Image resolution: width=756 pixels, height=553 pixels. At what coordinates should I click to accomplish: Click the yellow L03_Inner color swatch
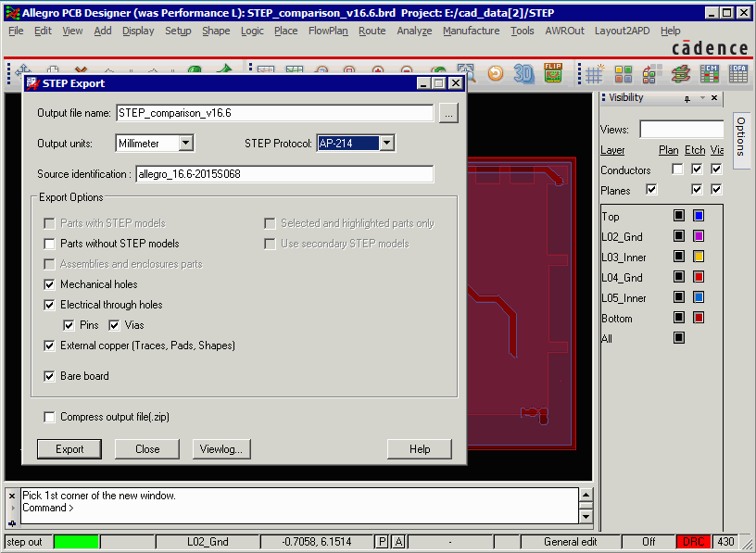tap(699, 256)
